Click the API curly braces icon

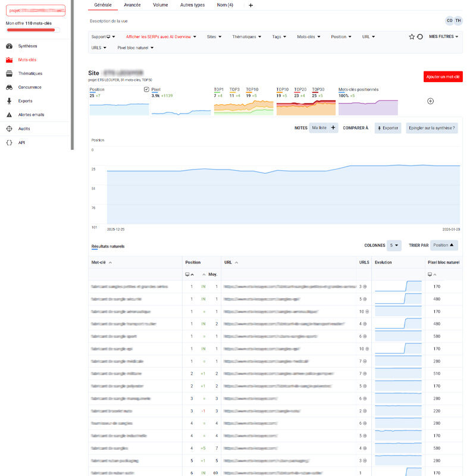[x=9, y=143]
